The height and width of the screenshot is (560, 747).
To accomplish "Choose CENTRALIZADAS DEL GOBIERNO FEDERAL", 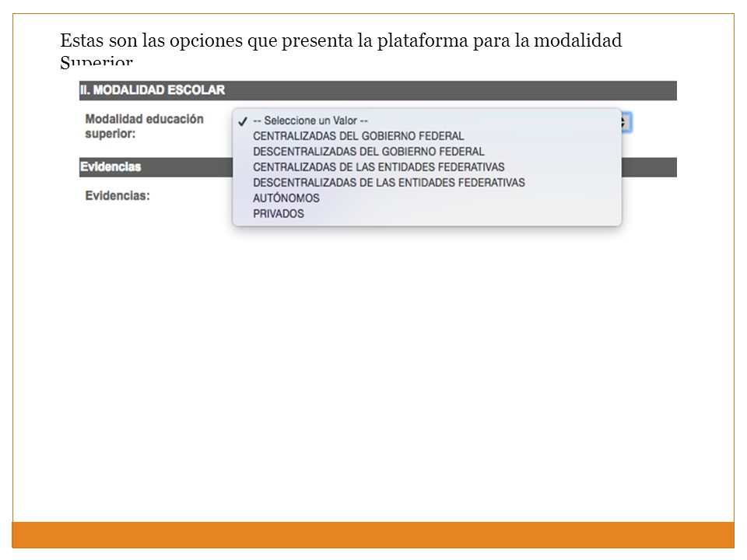I will tap(427, 136).
